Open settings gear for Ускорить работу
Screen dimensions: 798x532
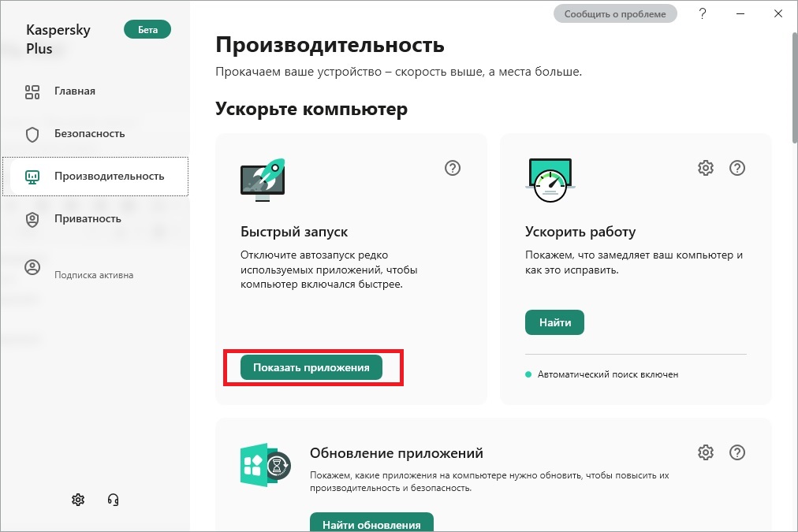tap(706, 168)
